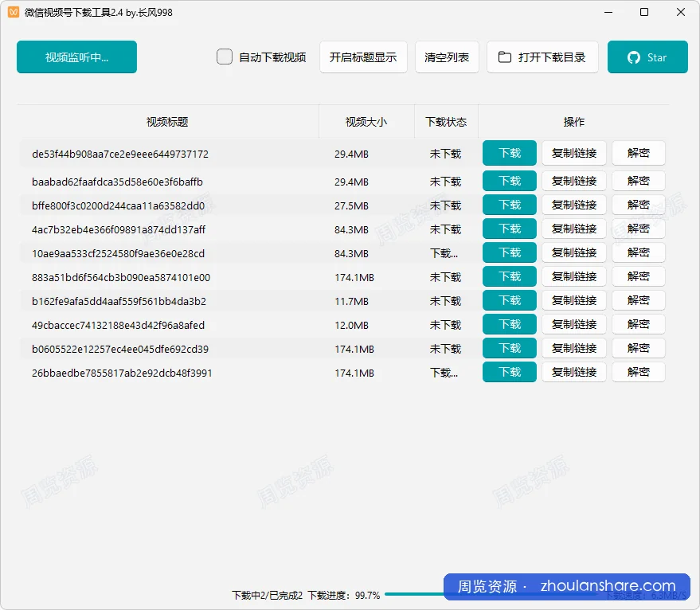The height and width of the screenshot is (610, 700).
Task: Copy link for bffe800f3c0200d244caa11a63582dd0
Action: [x=574, y=205]
